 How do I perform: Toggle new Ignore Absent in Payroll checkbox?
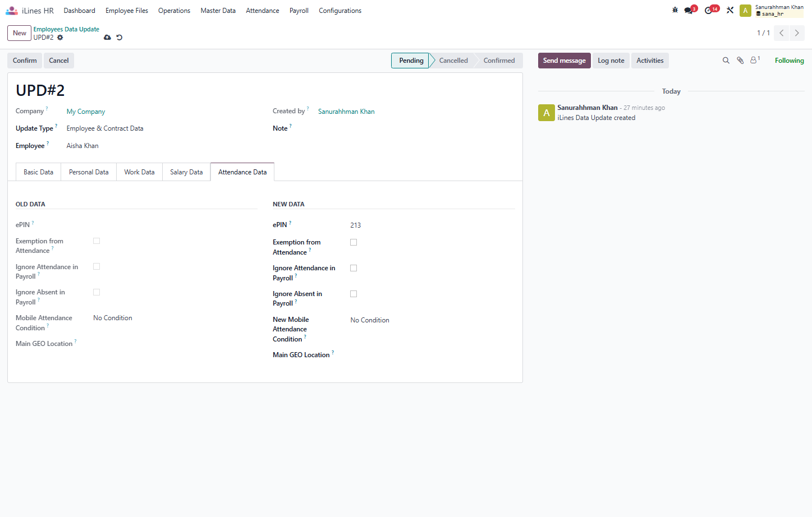tap(354, 294)
